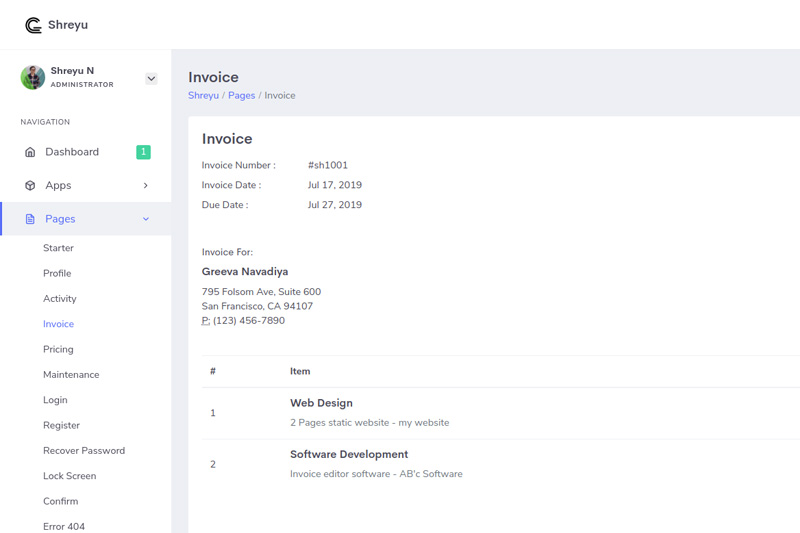Open the Pricing page
Viewport: 800px width, 533px height.
click(58, 349)
